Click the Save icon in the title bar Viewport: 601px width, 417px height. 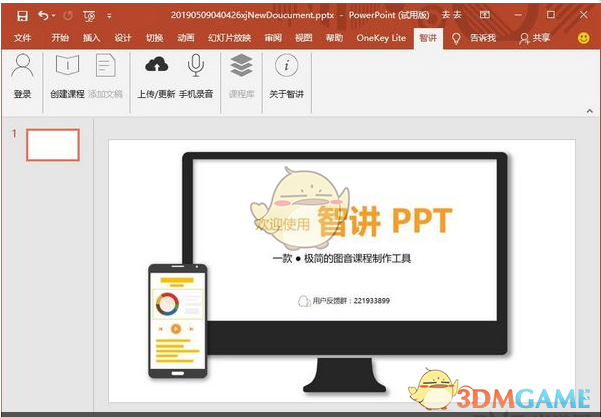click(22, 16)
